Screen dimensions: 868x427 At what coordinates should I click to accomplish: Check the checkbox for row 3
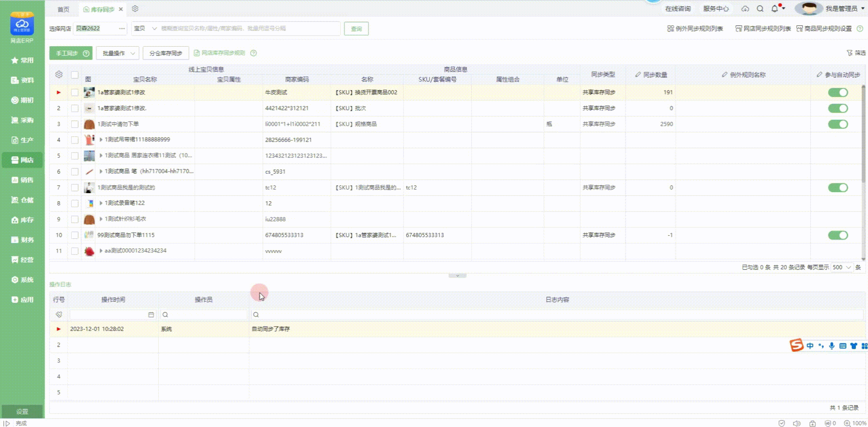(74, 124)
